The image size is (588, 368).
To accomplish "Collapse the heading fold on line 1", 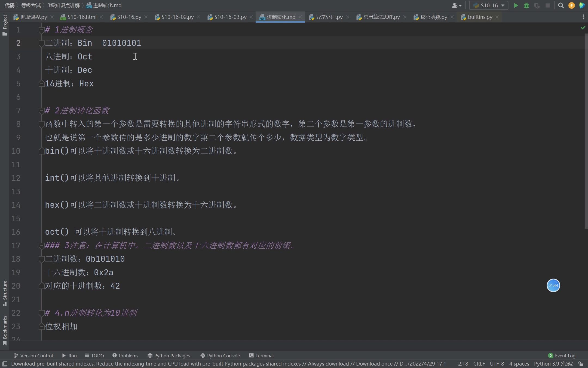I will click(41, 30).
